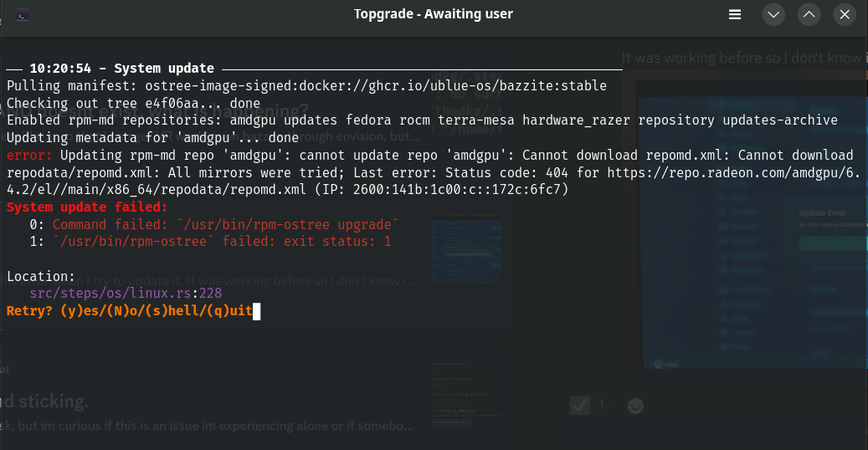
Task: Click green checkmark reaction in background window
Action: pyautogui.click(x=580, y=406)
